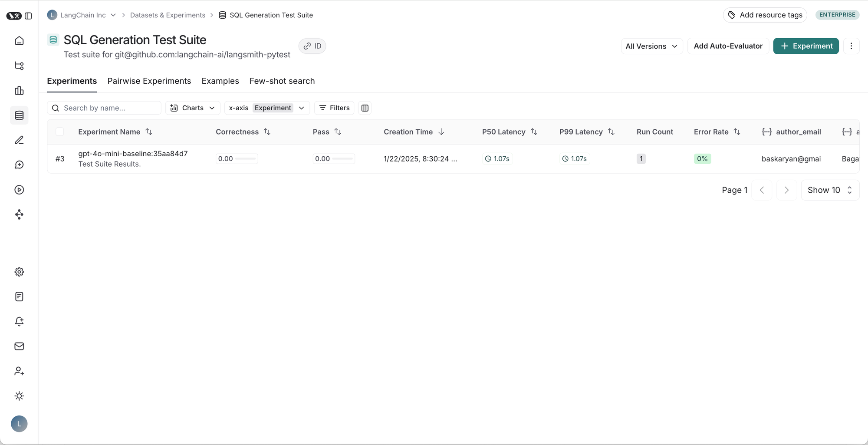This screenshot has width=868, height=445.
Task: Open the Playground play icon in sidebar
Action: 19,190
